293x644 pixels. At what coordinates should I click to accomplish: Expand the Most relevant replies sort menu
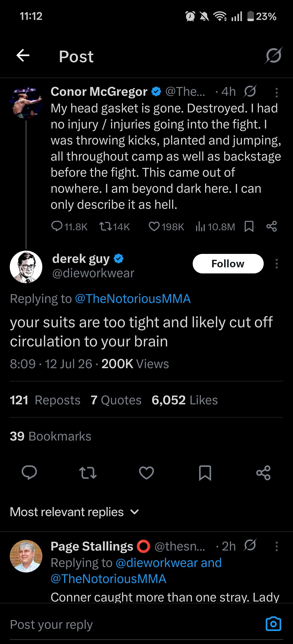(x=74, y=512)
